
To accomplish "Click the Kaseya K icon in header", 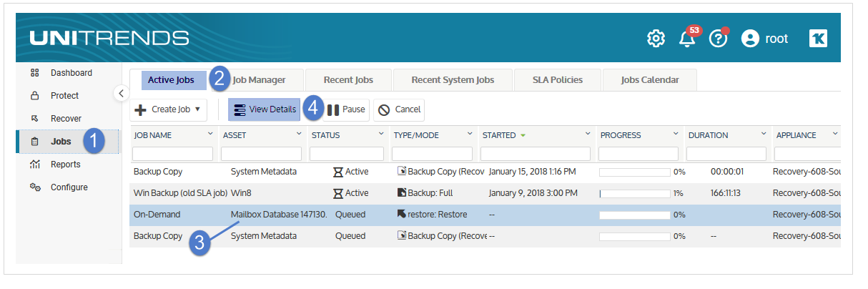I will (818, 39).
